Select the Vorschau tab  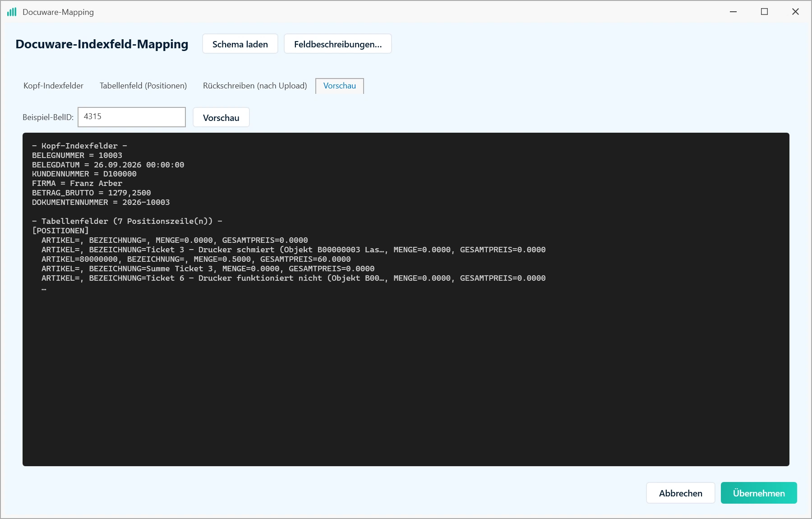pos(340,86)
